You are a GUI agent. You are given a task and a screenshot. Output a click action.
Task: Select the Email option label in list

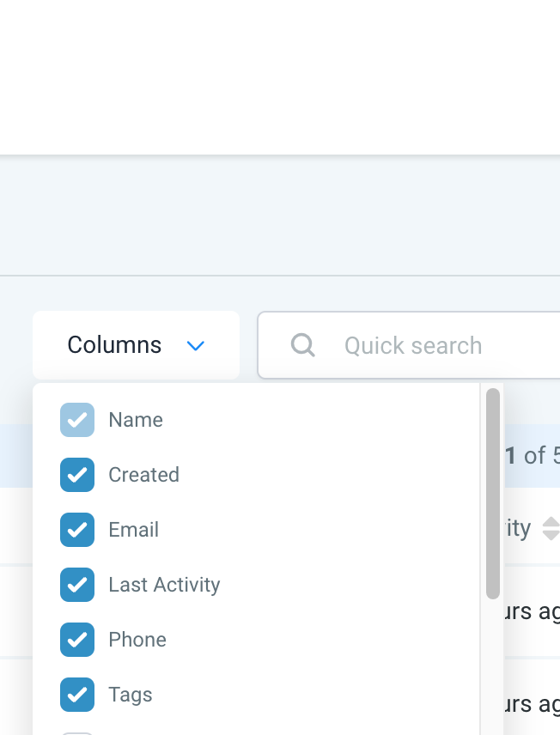(x=133, y=530)
